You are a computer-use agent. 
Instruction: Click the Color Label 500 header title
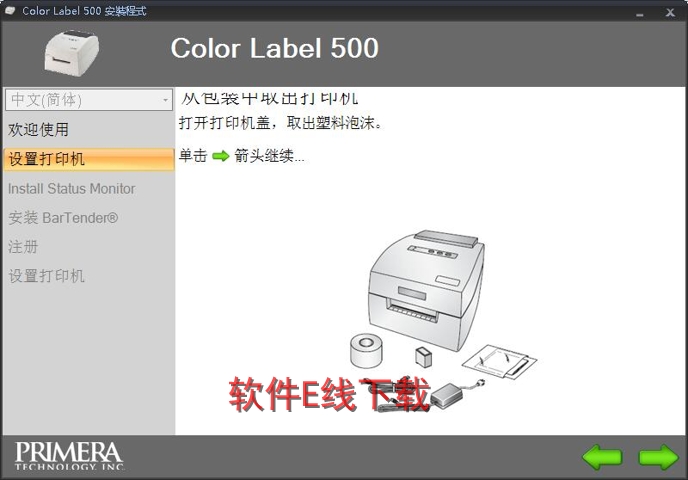274,47
